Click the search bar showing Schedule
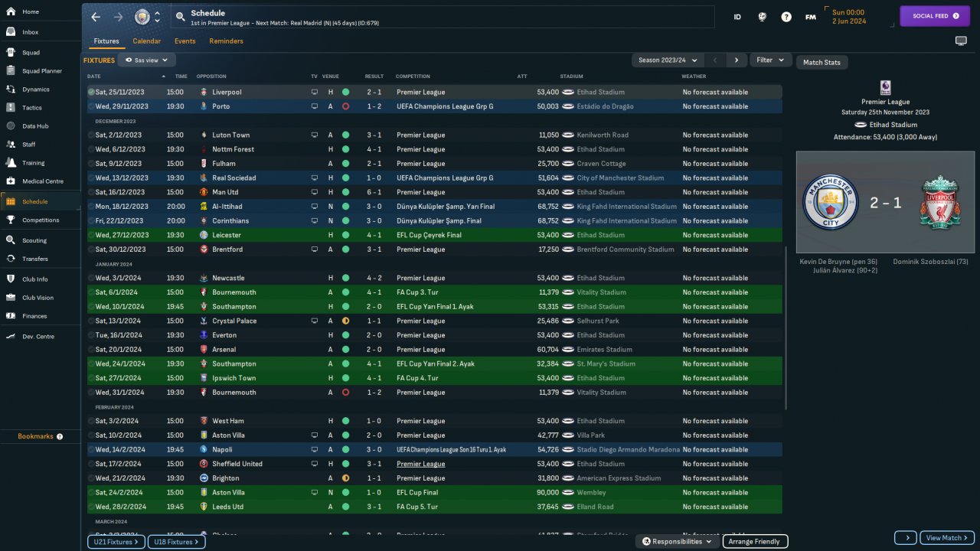The height and width of the screenshot is (551, 980). click(x=443, y=17)
